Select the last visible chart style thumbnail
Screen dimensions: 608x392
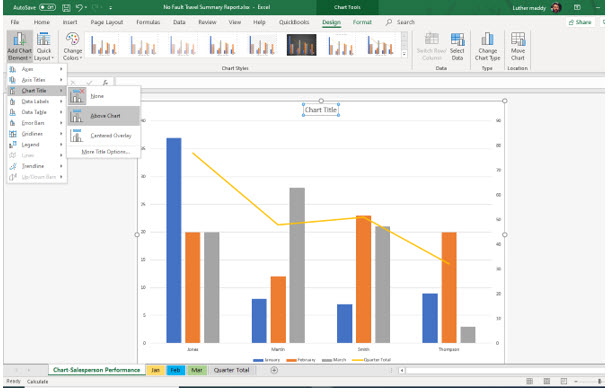click(380, 45)
